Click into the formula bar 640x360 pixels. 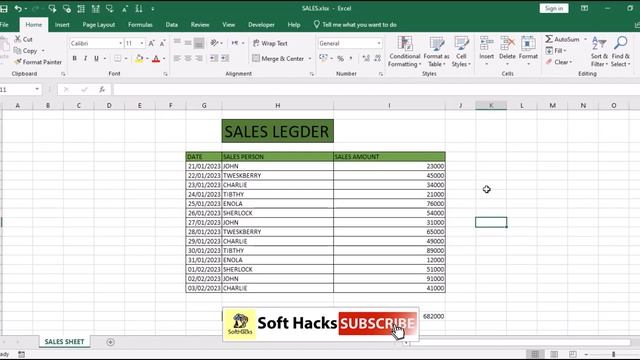[x=376, y=89]
